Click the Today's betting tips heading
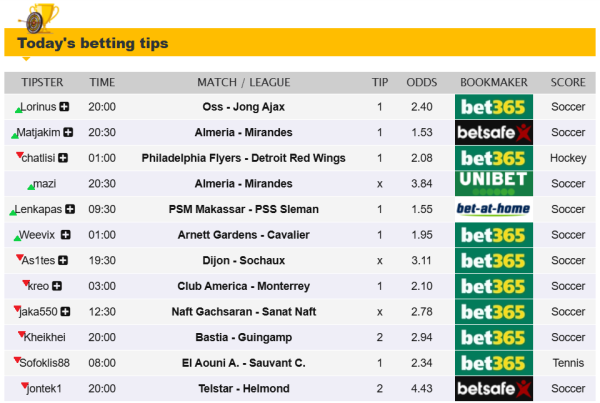This screenshot has height=403, width=600. 93,44
